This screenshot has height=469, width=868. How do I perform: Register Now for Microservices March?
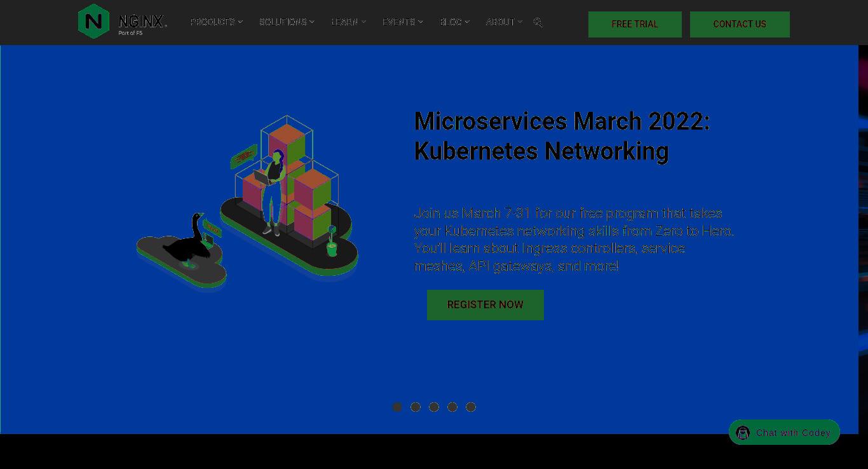click(485, 305)
